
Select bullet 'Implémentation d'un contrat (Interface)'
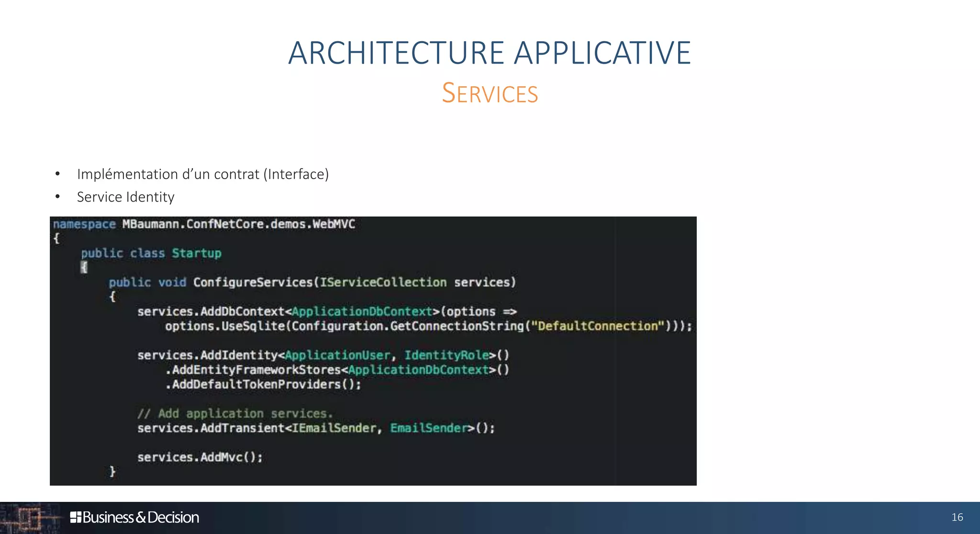(x=203, y=174)
